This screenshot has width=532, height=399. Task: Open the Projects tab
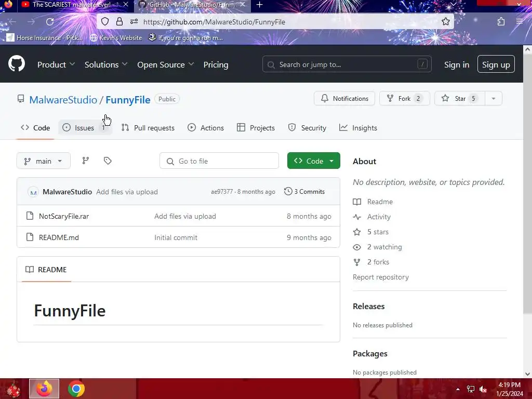tap(256, 128)
